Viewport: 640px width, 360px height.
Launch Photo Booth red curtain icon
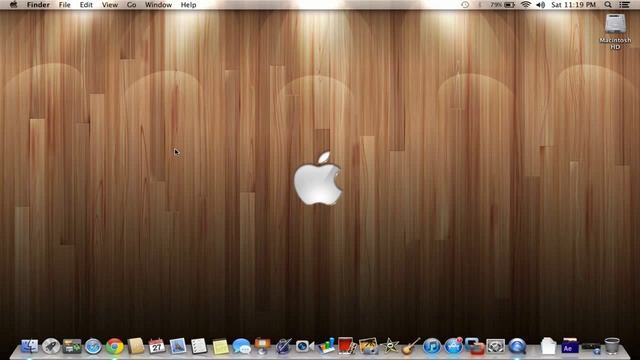[x=347, y=345]
